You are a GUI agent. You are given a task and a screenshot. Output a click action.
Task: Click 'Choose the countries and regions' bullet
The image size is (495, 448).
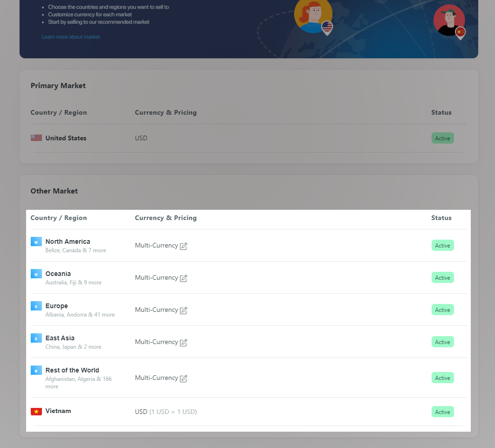(x=108, y=7)
